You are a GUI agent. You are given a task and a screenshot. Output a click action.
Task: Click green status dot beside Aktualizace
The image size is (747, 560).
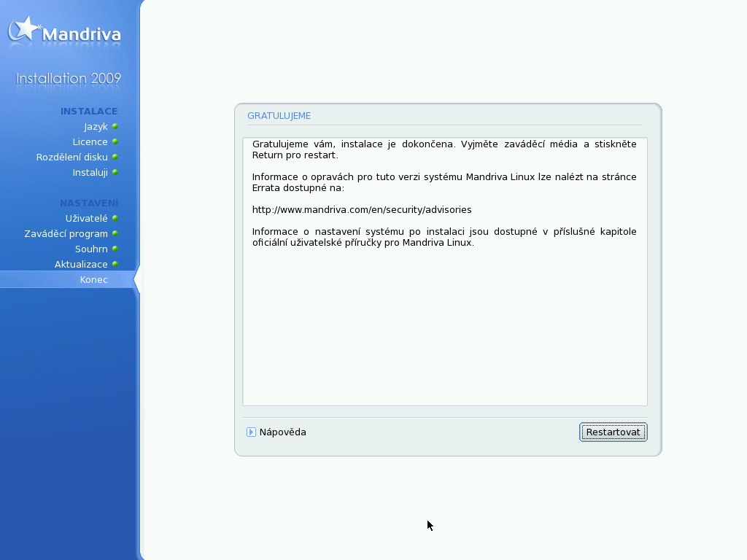115,264
